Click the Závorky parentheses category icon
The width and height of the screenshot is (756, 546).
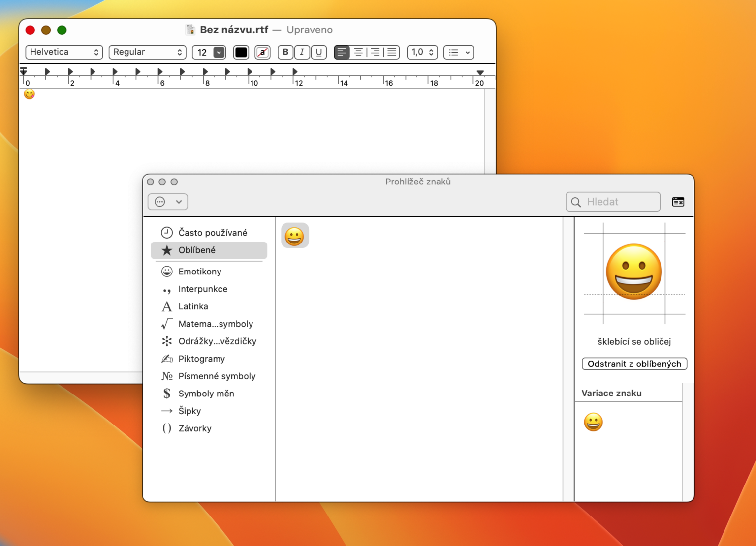[x=167, y=428]
